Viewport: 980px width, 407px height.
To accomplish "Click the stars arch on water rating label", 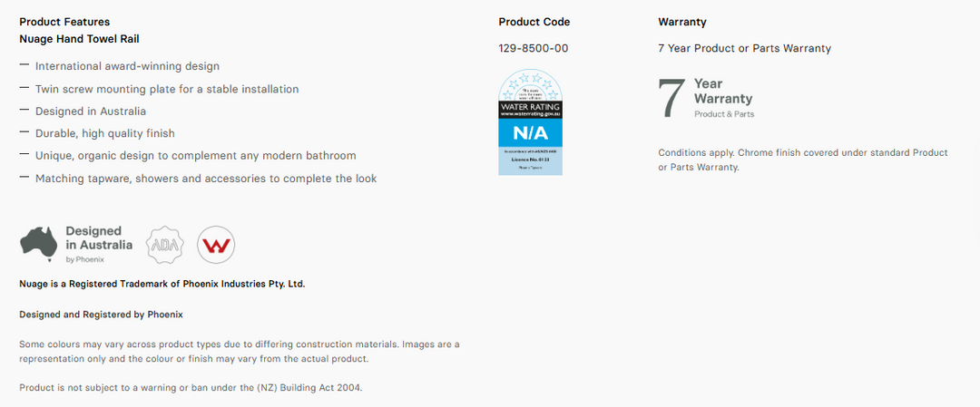I will click(x=530, y=84).
